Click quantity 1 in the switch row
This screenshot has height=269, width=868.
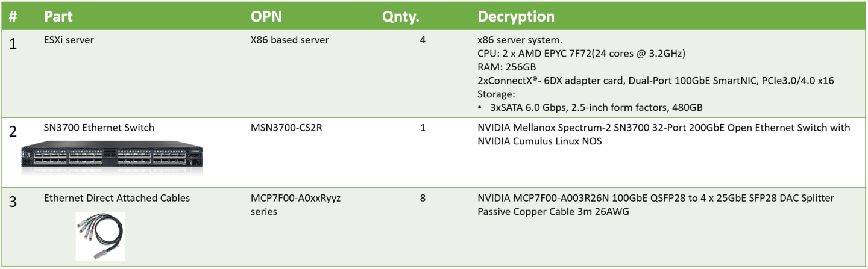click(423, 128)
